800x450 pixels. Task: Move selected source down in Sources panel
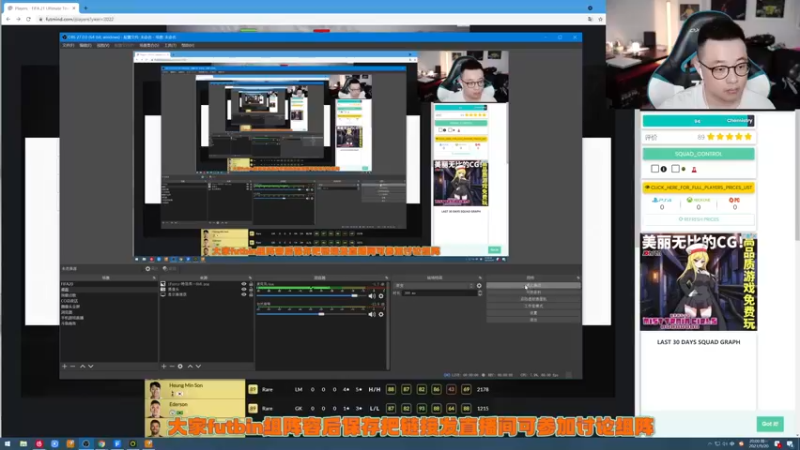click(x=198, y=366)
